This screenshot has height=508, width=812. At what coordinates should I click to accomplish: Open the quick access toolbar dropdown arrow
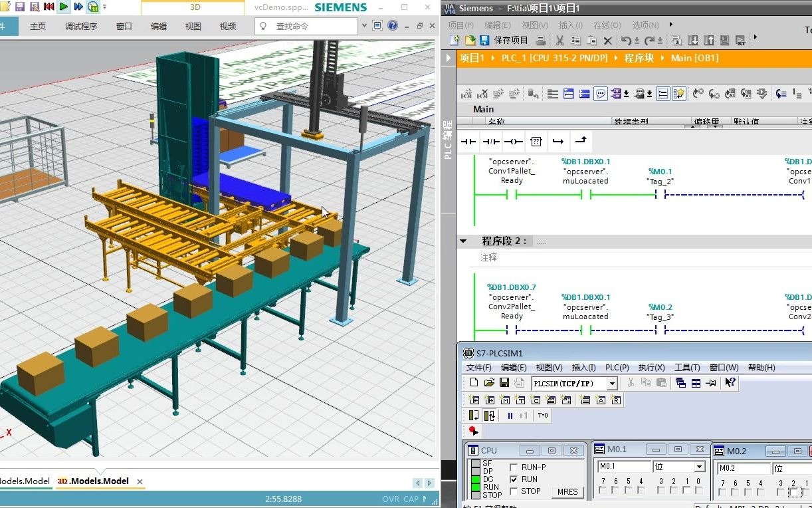pos(105,7)
